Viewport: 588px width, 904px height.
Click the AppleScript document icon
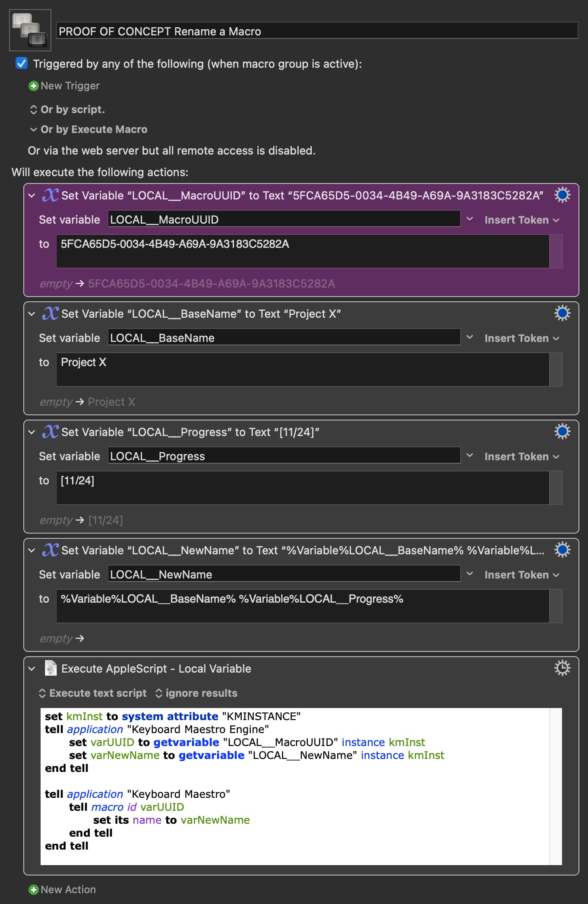pos(51,668)
